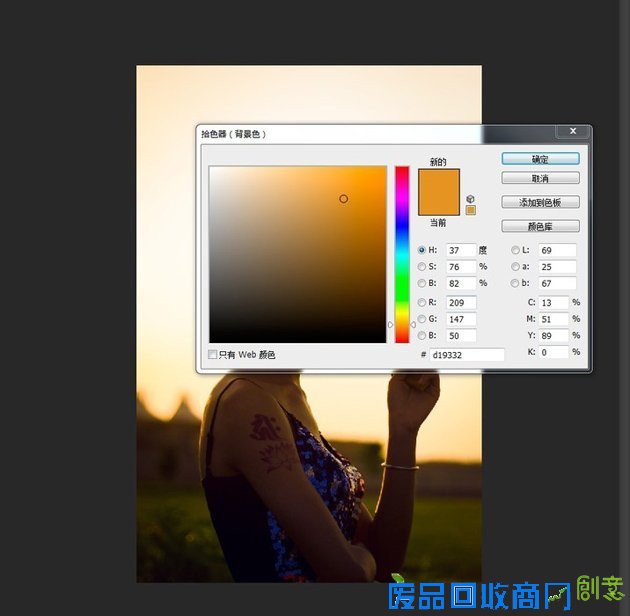630x616 pixels.
Task: Select the R red radio button
Action: point(421,301)
